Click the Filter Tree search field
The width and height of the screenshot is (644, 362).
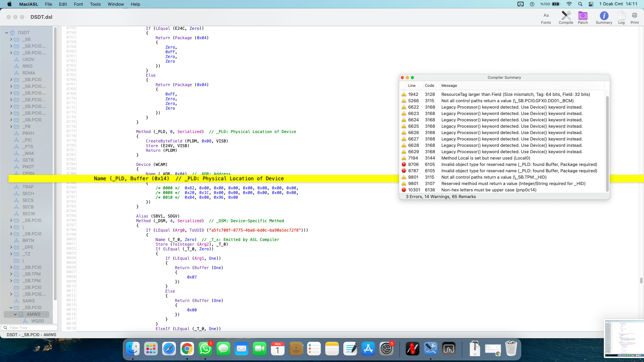(30, 328)
